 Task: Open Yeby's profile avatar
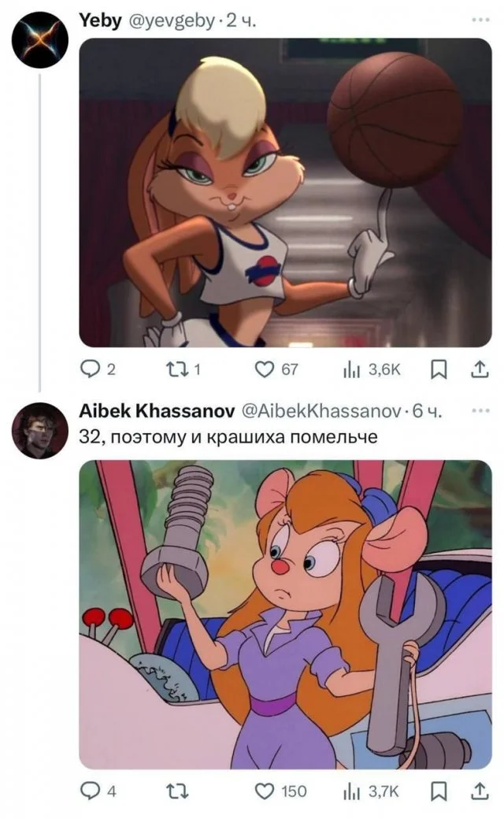coord(39,41)
